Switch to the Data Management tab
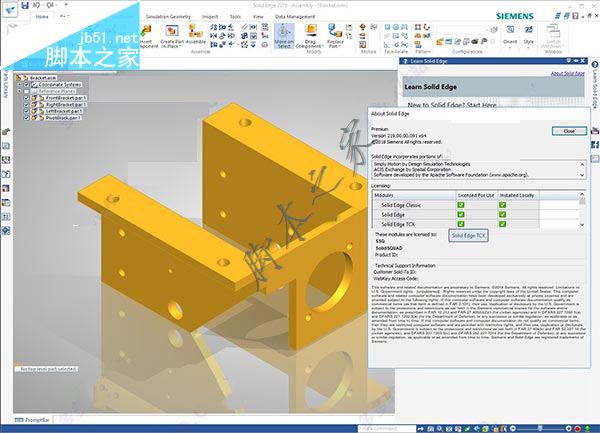 tap(295, 16)
